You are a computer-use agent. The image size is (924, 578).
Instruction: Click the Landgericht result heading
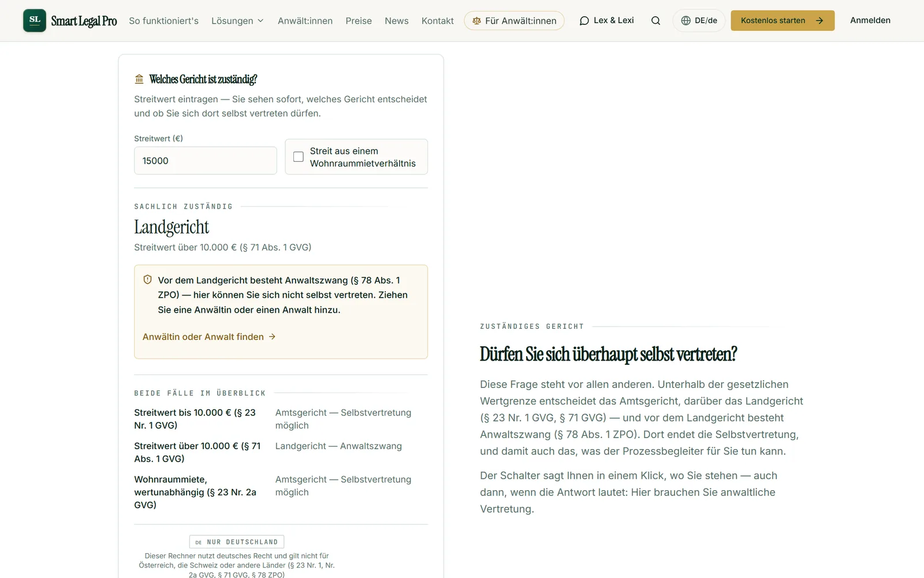(x=172, y=227)
